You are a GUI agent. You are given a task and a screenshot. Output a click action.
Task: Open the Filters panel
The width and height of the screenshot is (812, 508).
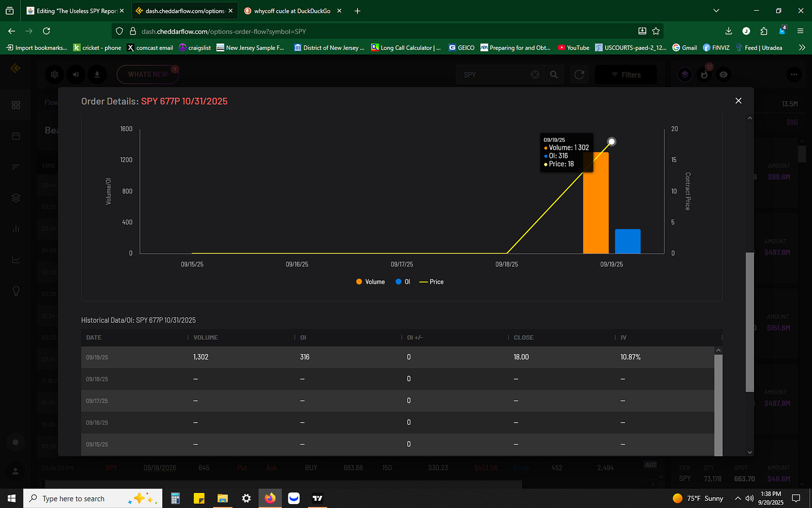(x=626, y=75)
